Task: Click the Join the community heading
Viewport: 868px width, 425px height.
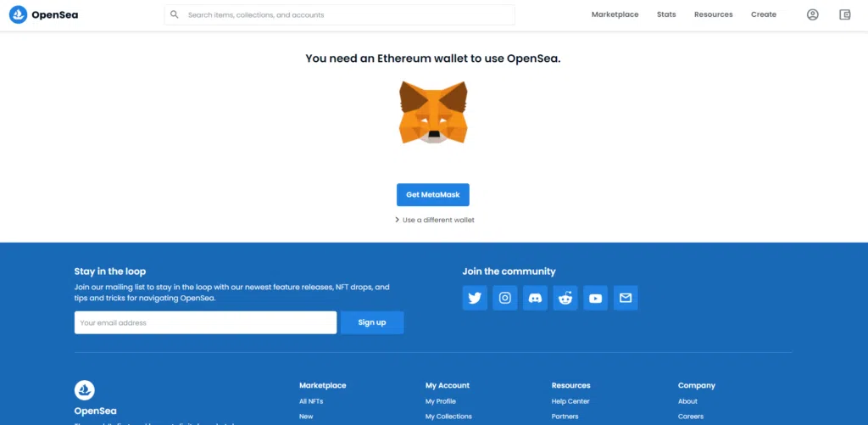Action: (x=509, y=271)
